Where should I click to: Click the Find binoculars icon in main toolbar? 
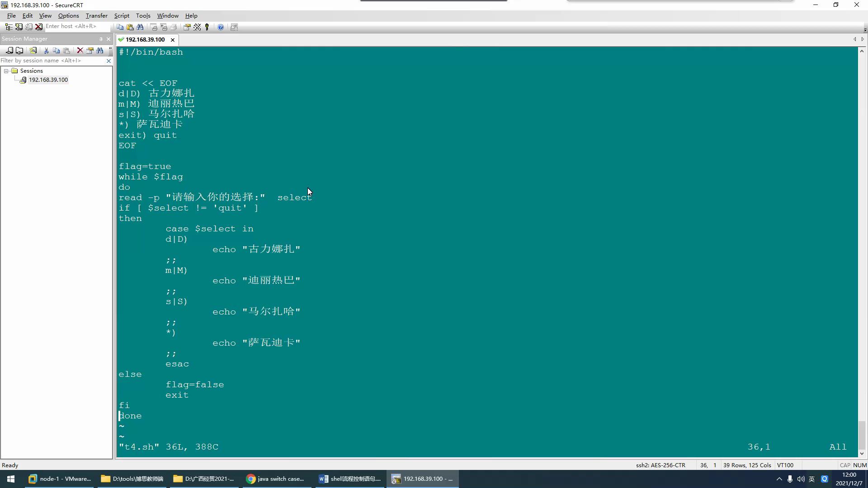140,27
